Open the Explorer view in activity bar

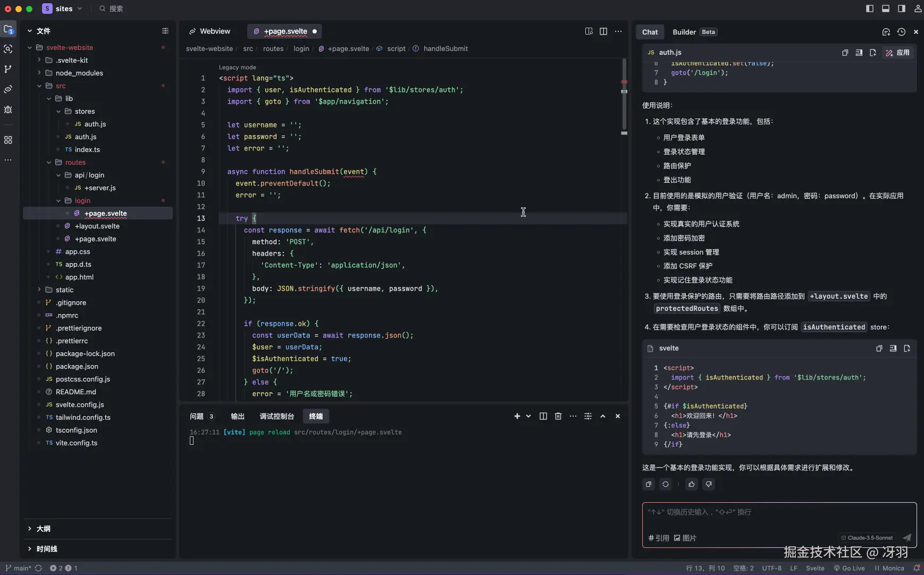(x=8, y=30)
